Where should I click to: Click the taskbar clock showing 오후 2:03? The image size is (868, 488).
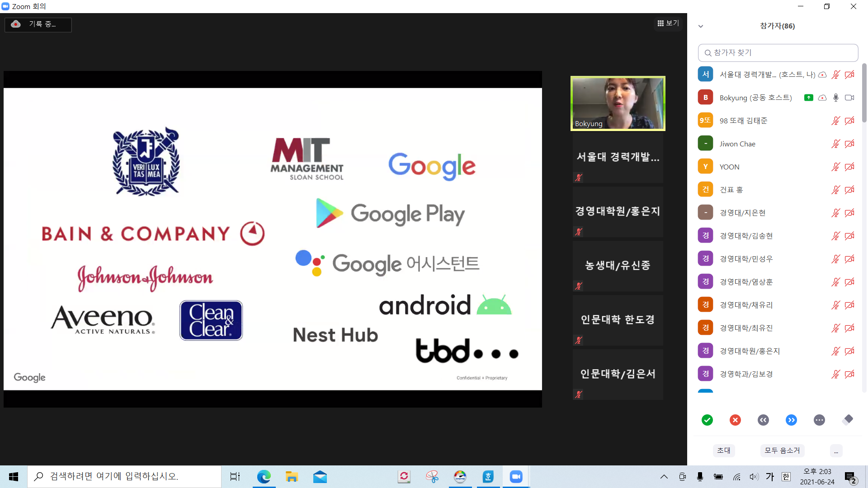tap(817, 477)
